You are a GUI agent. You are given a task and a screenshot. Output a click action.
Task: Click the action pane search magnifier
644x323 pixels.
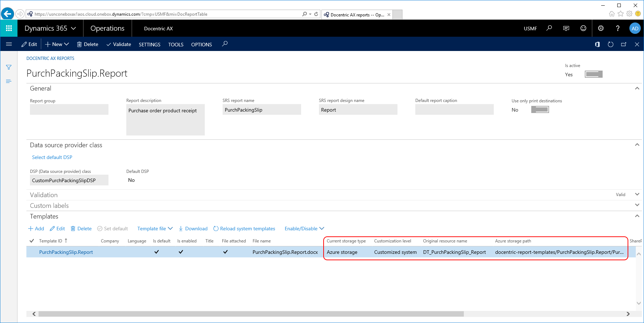point(225,44)
